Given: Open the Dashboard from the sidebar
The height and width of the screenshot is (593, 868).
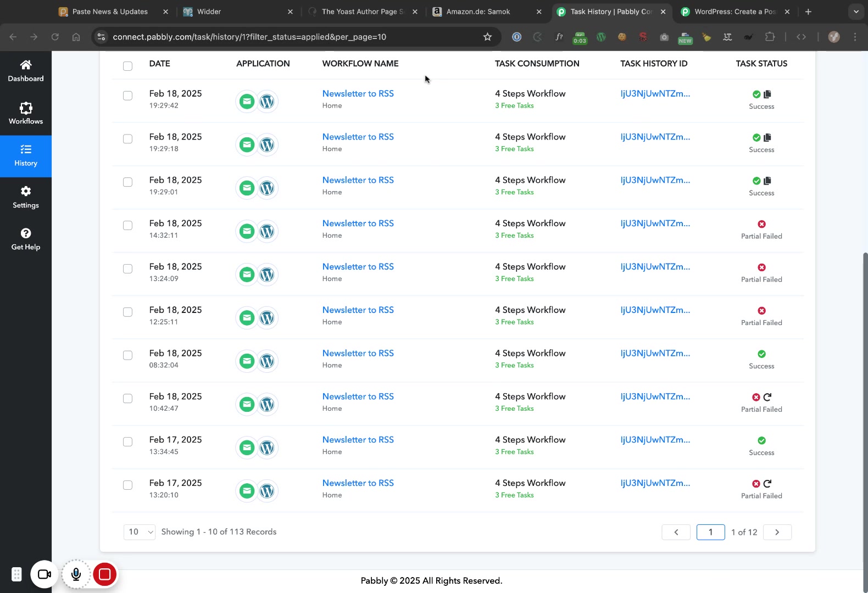Looking at the screenshot, I should click(26, 71).
